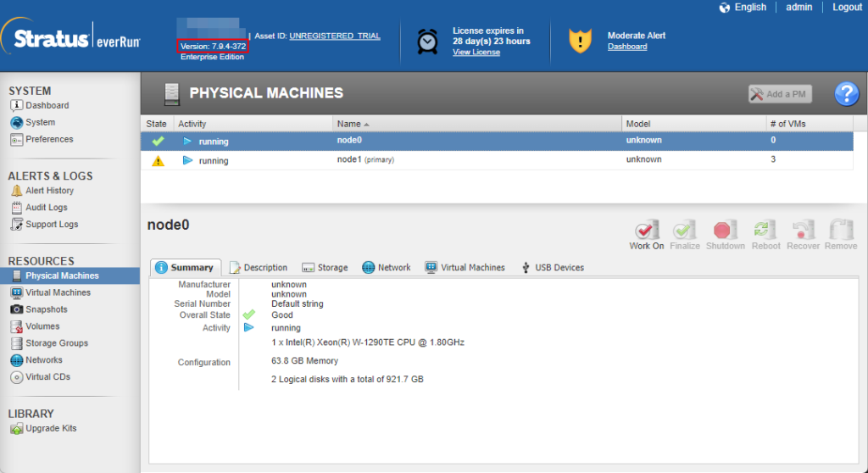Open Support Logs
Screen dimensions: 868x473
52,225
